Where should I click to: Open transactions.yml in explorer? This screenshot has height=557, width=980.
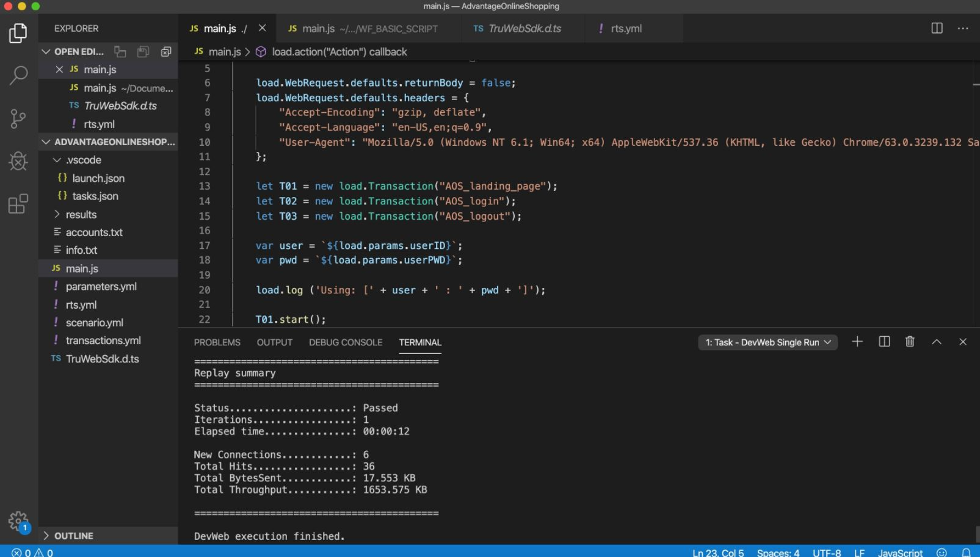[108, 340]
